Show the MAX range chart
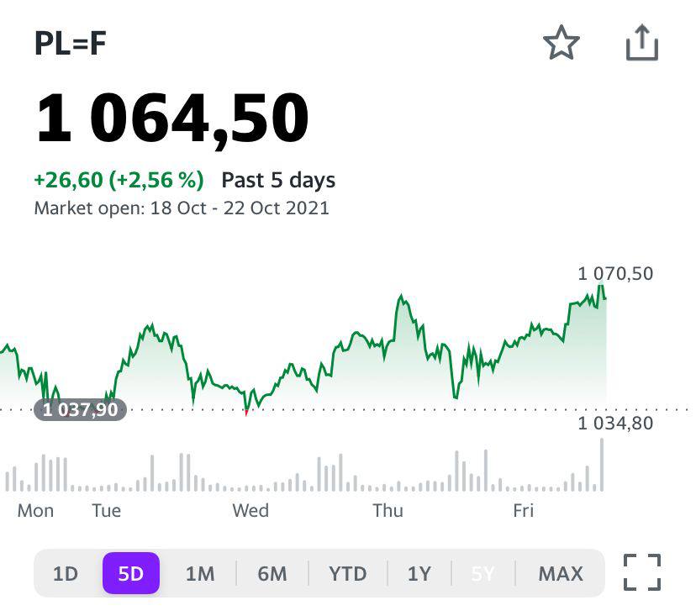 click(561, 574)
